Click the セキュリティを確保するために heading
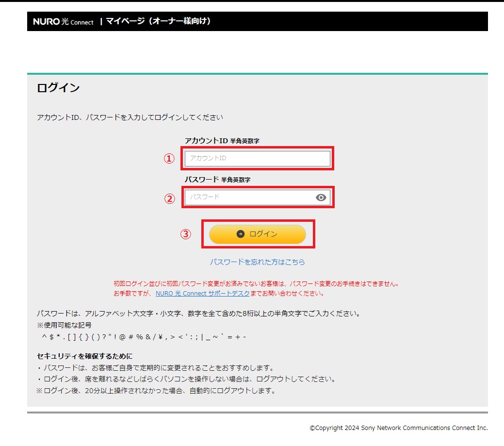 84,356
